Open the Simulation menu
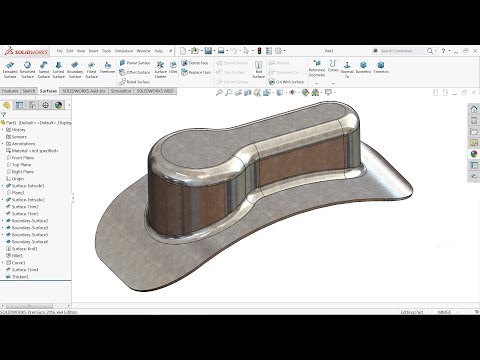Screen dimensions: 480x360 pos(124,51)
